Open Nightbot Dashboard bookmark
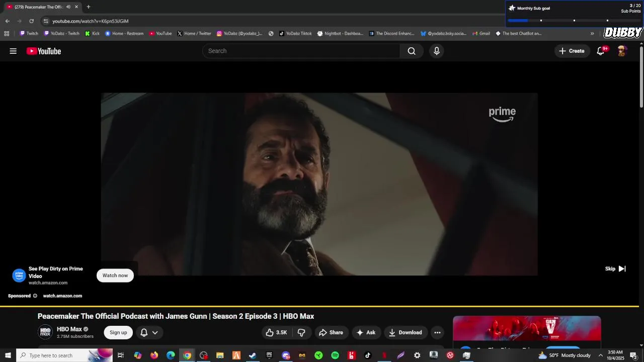This screenshot has height=362, width=644. (x=340, y=34)
